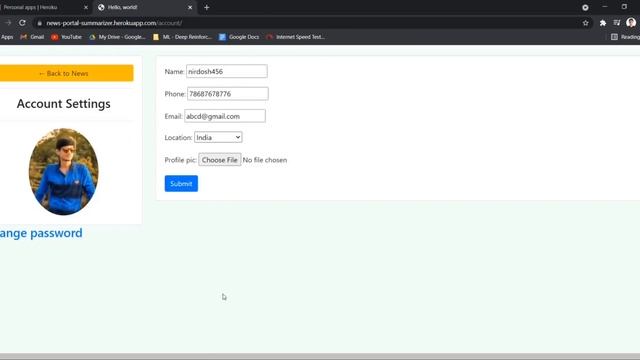The image size is (640, 360).
Task: Open the media control icon in toolbar
Action: 617,23
